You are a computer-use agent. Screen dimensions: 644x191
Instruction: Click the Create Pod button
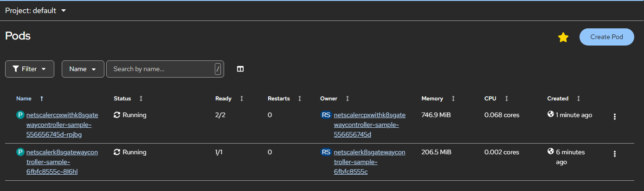[x=606, y=37]
